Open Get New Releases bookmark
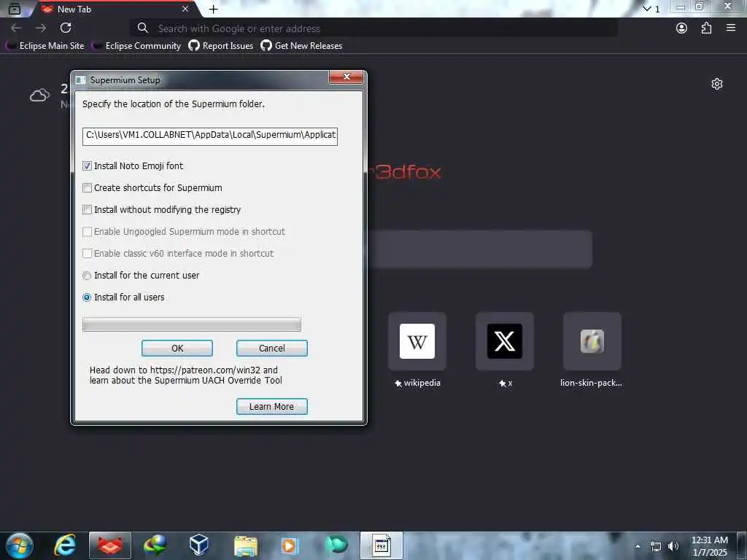This screenshot has width=747, height=560. pyautogui.click(x=301, y=46)
